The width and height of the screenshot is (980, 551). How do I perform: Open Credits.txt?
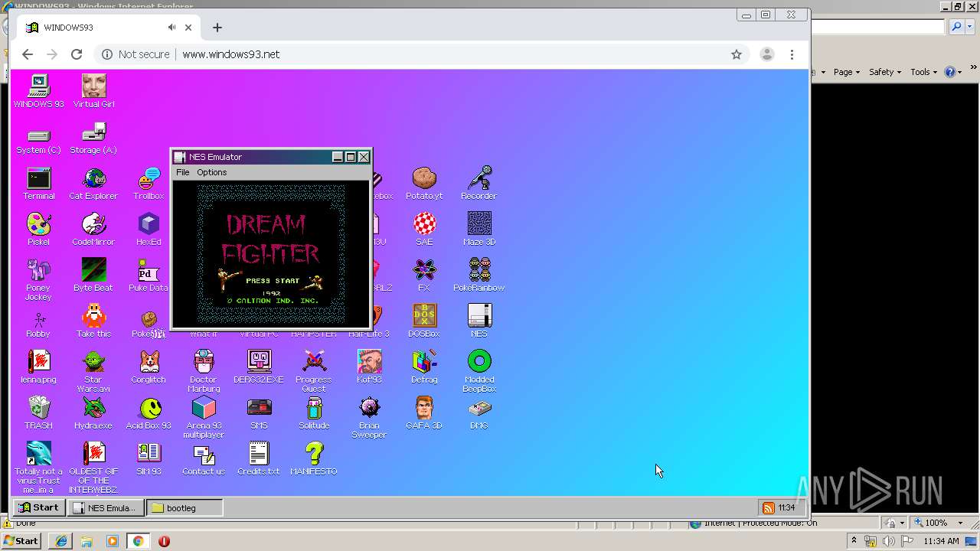tap(259, 459)
